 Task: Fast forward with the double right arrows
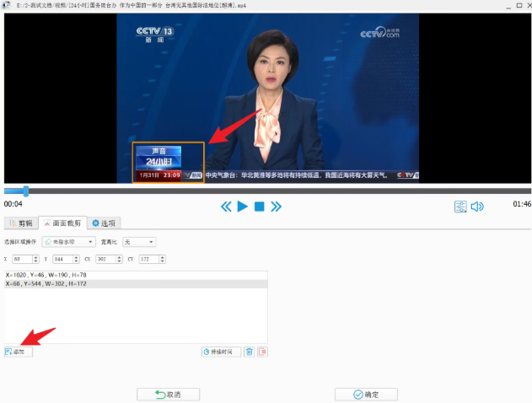pos(276,207)
